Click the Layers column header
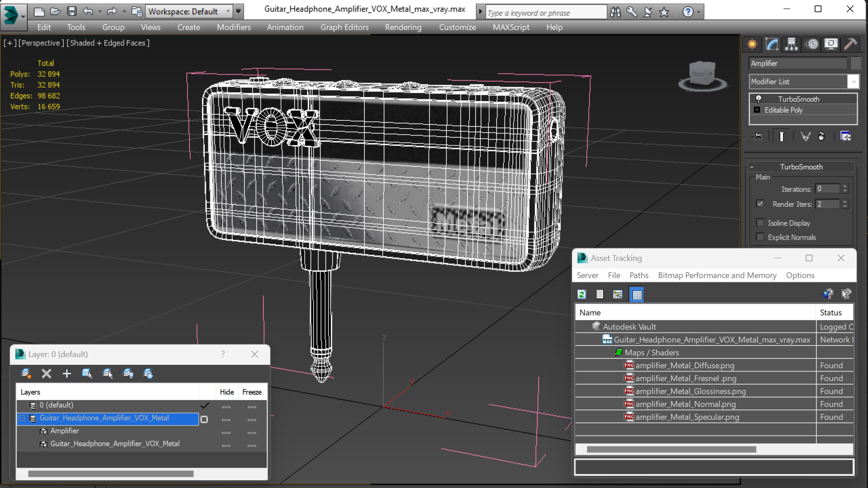 point(108,392)
